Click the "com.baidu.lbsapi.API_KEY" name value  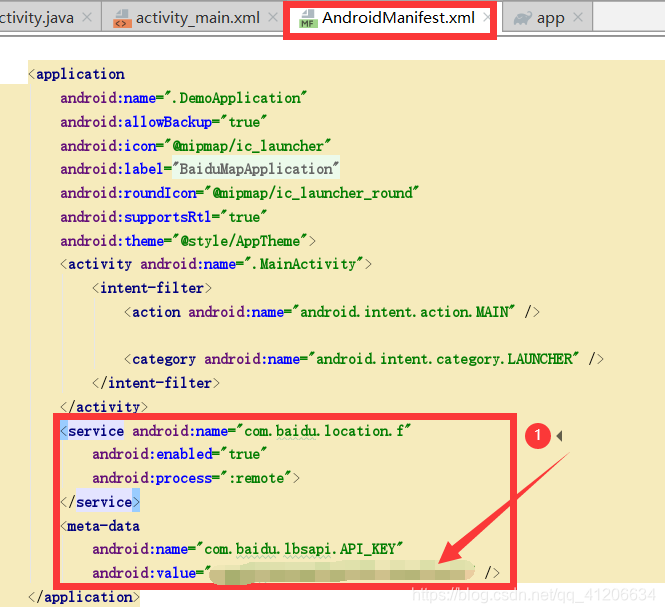pos(300,549)
